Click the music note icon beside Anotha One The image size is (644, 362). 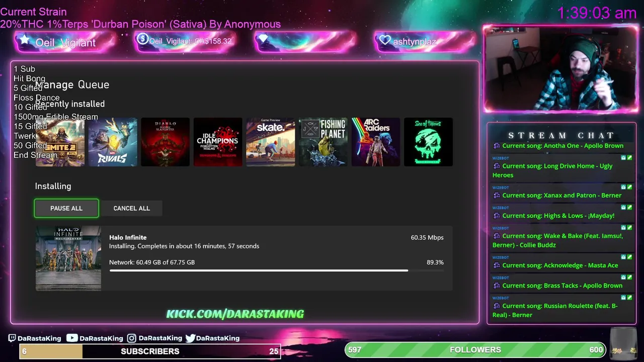(497, 146)
